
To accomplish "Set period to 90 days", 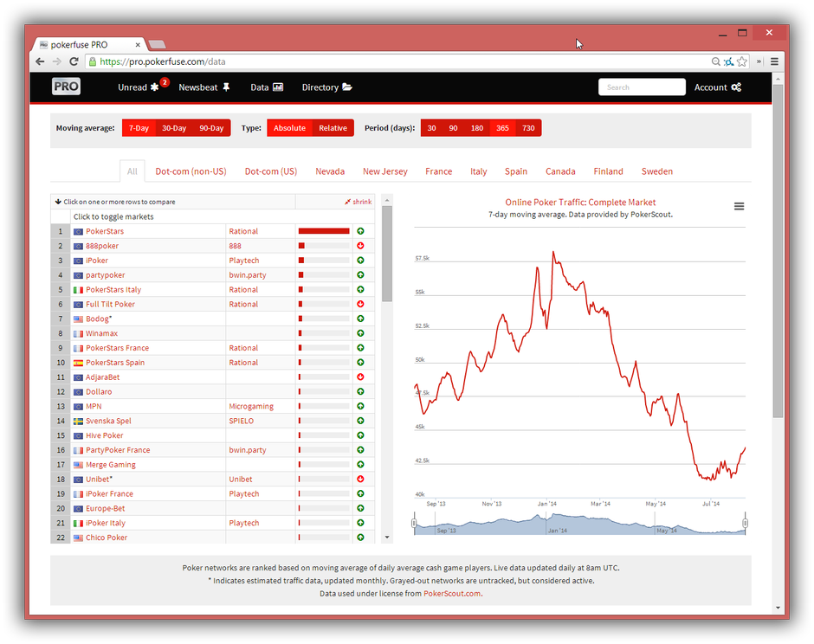I will click(453, 128).
